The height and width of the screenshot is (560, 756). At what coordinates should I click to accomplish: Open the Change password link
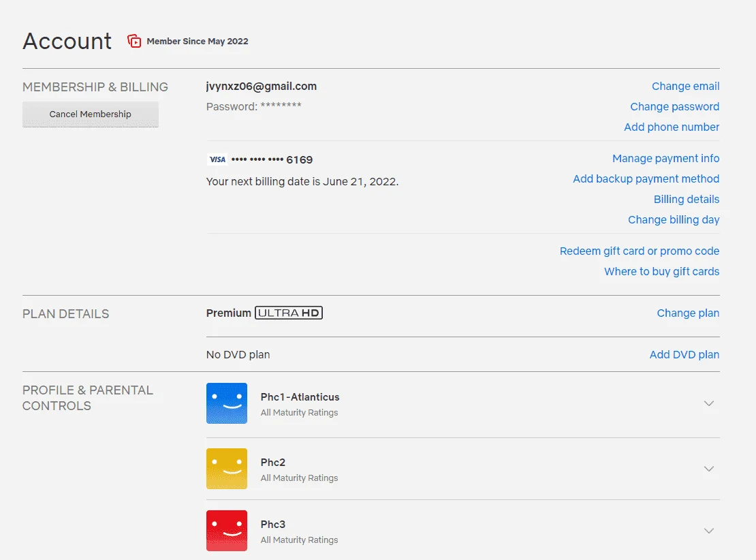[x=674, y=106]
